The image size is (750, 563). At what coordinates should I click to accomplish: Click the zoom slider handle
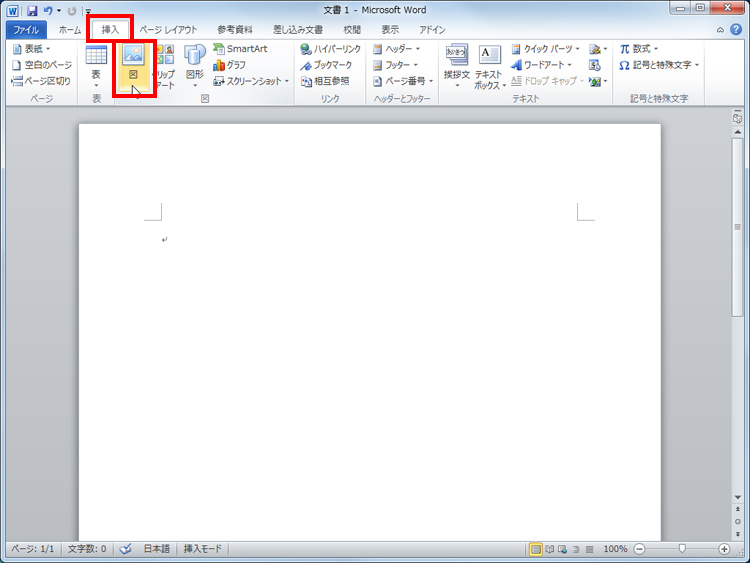682,549
